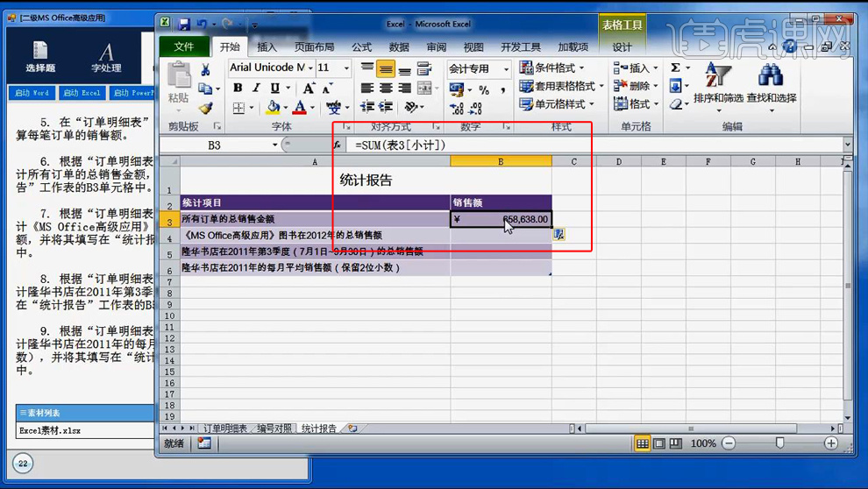Click the Save icon in quick access toolbar
Screen dimensions: 868x489
pyautogui.click(x=184, y=25)
